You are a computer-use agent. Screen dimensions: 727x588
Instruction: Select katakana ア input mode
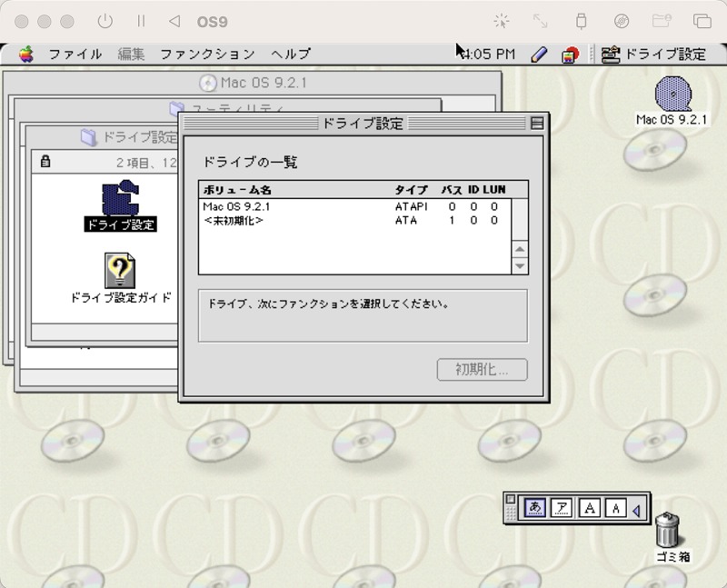pos(562,508)
